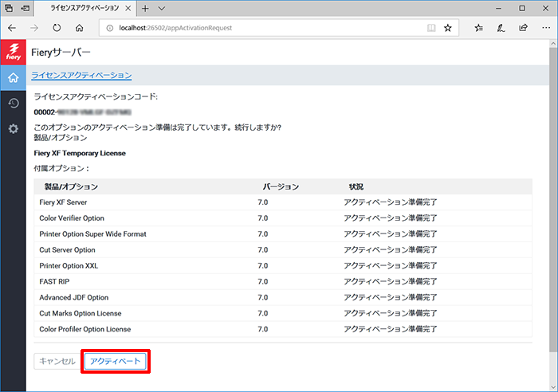
Task: Select the ライセンスアクティベーション browser tab
Action: pos(84,8)
